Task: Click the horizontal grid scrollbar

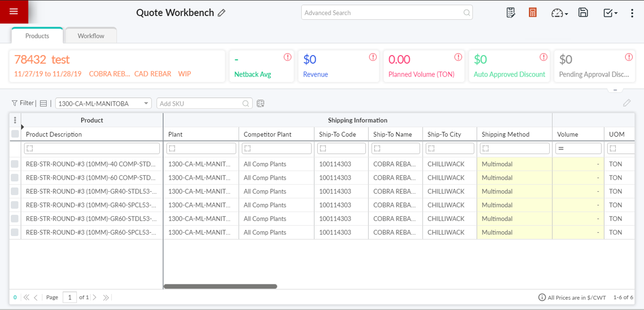Action: 220,287
